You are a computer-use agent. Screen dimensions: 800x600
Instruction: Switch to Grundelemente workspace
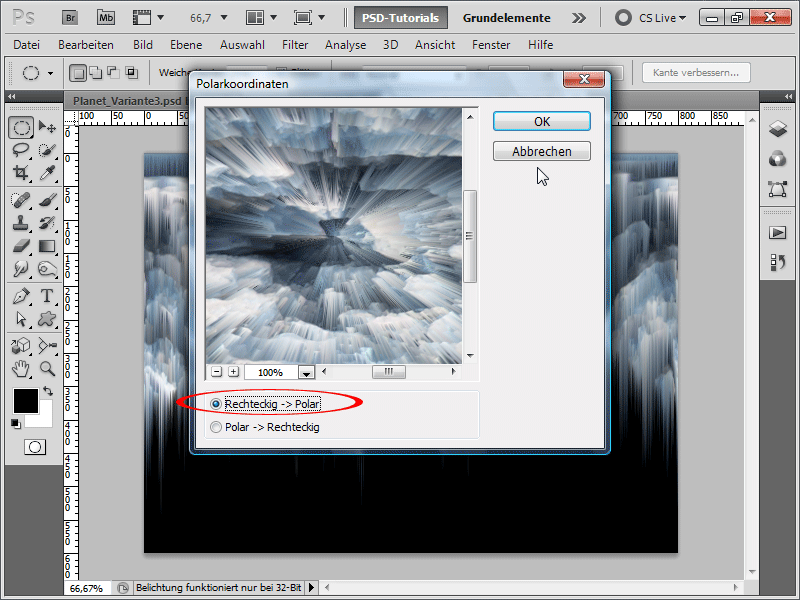(x=506, y=18)
